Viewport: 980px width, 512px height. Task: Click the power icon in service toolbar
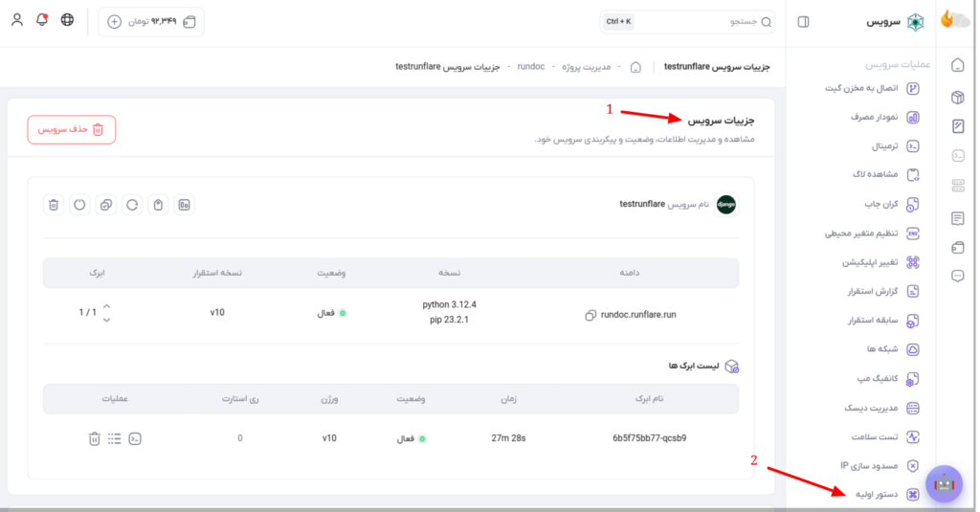(x=79, y=205)
